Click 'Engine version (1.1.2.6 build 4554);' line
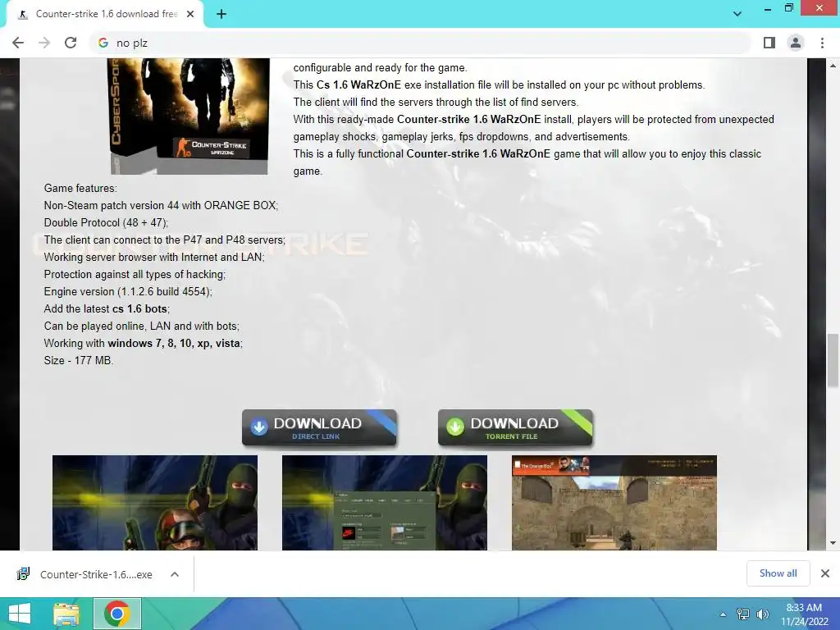The image size is (840, 630). point(128,291)
